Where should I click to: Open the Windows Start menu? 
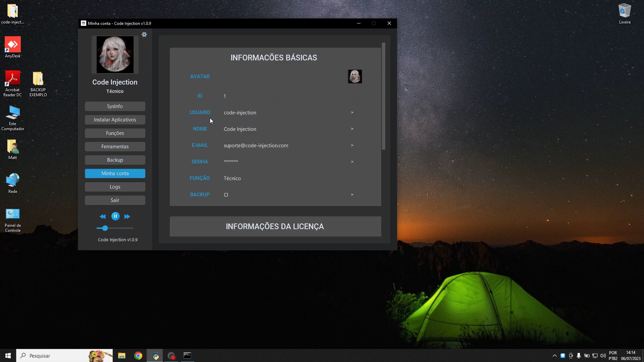(x=8, y=356)
